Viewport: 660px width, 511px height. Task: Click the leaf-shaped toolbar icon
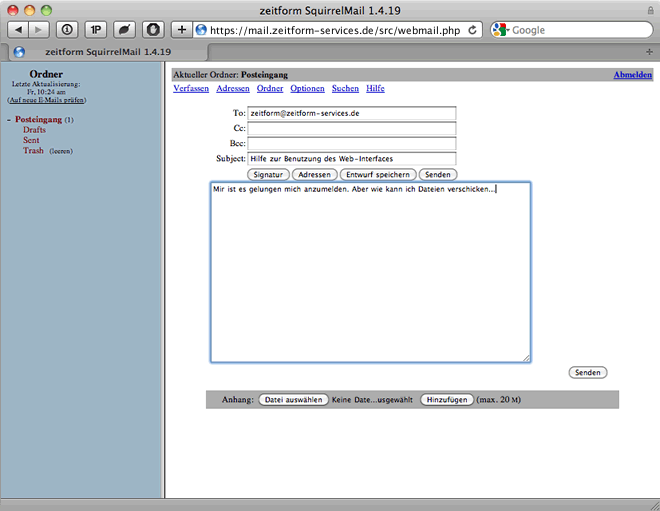pyautogui.click(x=124, y=30)
